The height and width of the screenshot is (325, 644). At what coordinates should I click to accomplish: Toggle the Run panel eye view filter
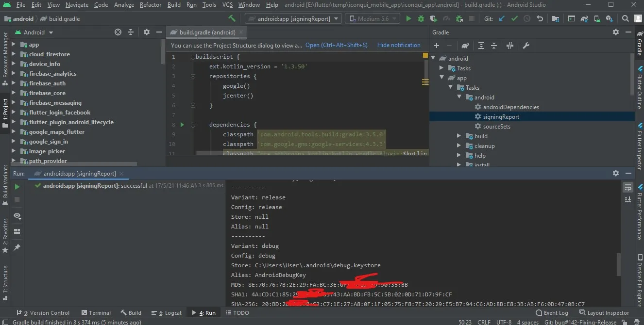(x=17, y=215)
